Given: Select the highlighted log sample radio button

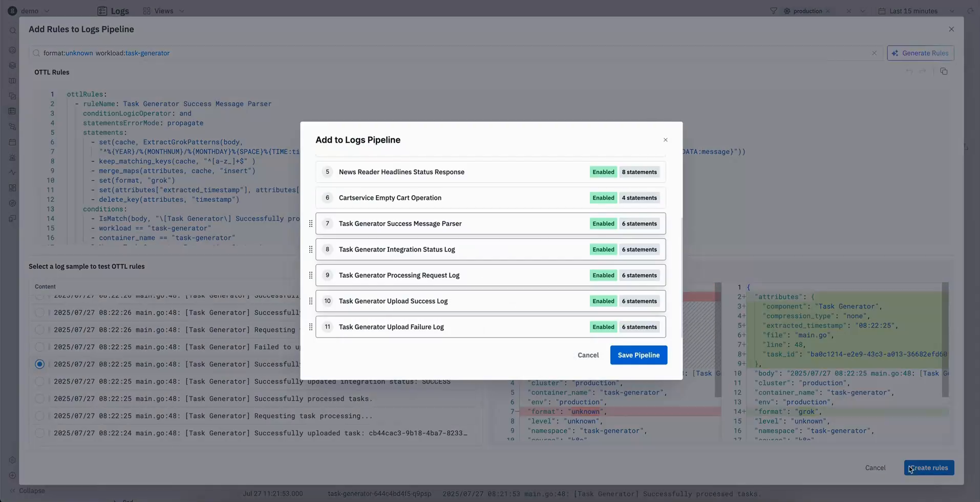Looking at the screenshot, I should pos(39,364).
